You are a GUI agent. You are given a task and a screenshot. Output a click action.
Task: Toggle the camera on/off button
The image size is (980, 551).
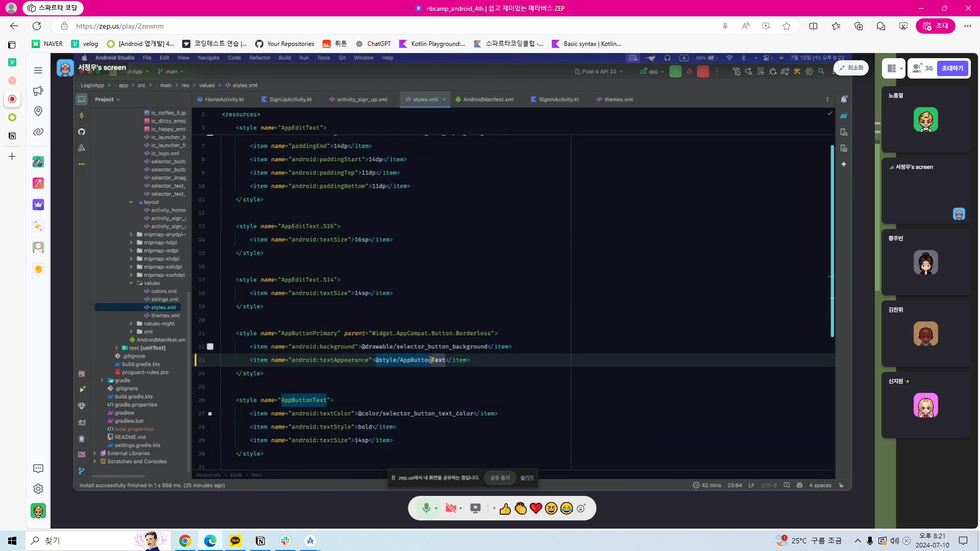coord(450,508)
